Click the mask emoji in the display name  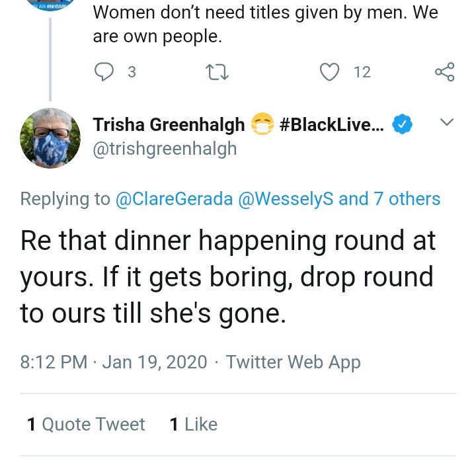point(262,124)
